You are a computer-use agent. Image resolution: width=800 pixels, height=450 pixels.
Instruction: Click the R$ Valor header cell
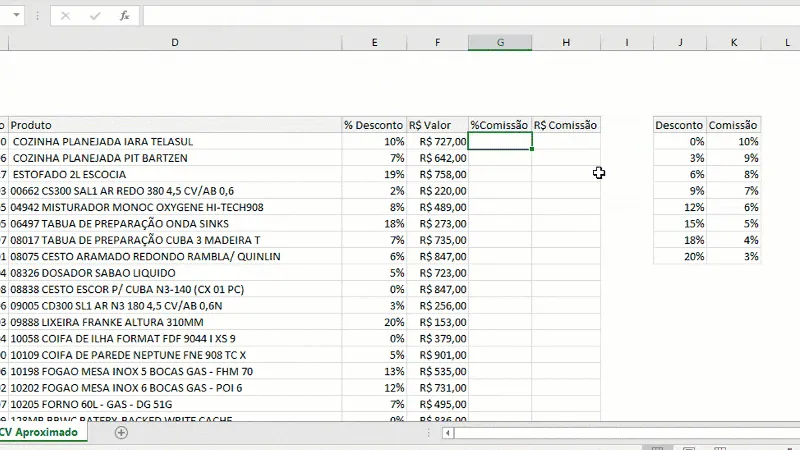click(x=437, y=125)
